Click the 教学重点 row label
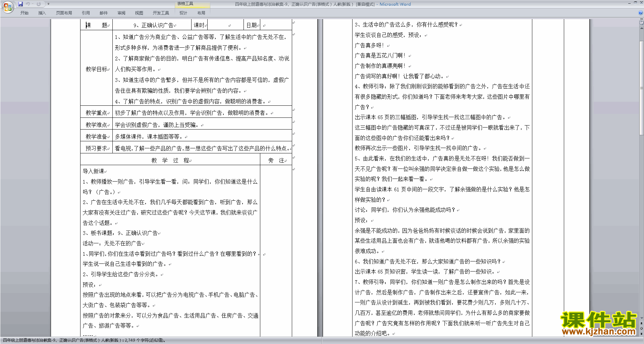 pyautogui.click(x=96, y=113)
